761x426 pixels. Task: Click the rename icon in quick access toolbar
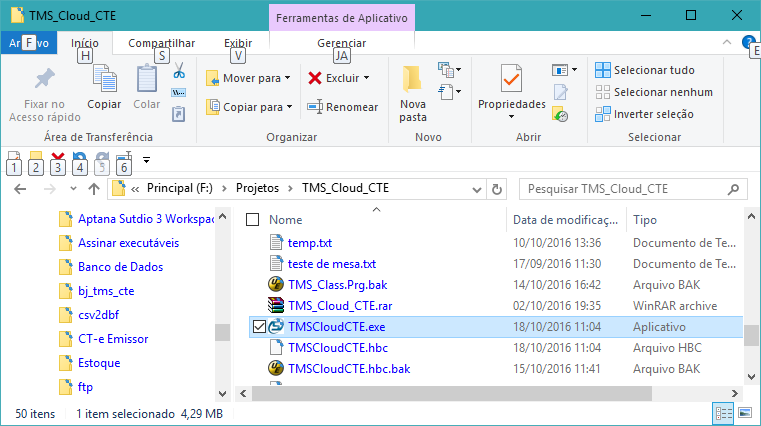pos(124,156)
